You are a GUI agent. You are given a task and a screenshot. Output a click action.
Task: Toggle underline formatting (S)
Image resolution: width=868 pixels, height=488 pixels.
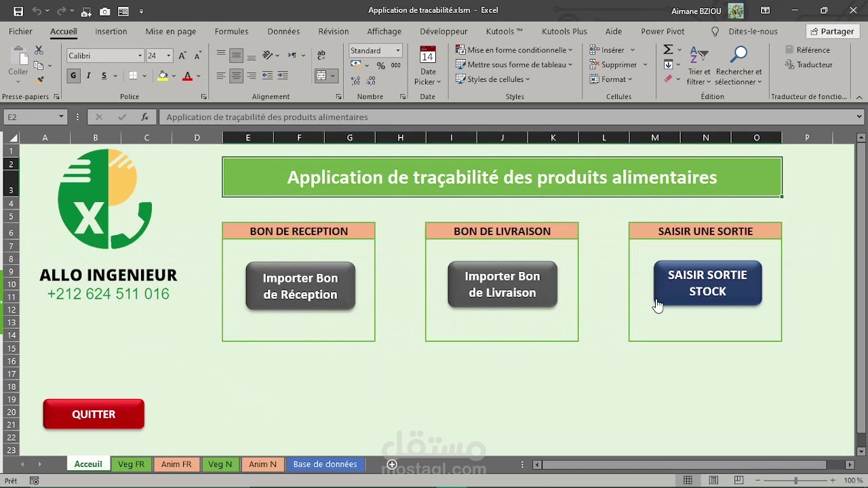(x=104, y=76)
